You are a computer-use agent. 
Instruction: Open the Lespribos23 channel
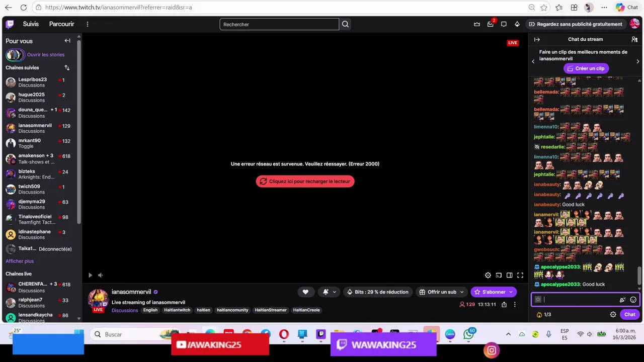point(40,82)
